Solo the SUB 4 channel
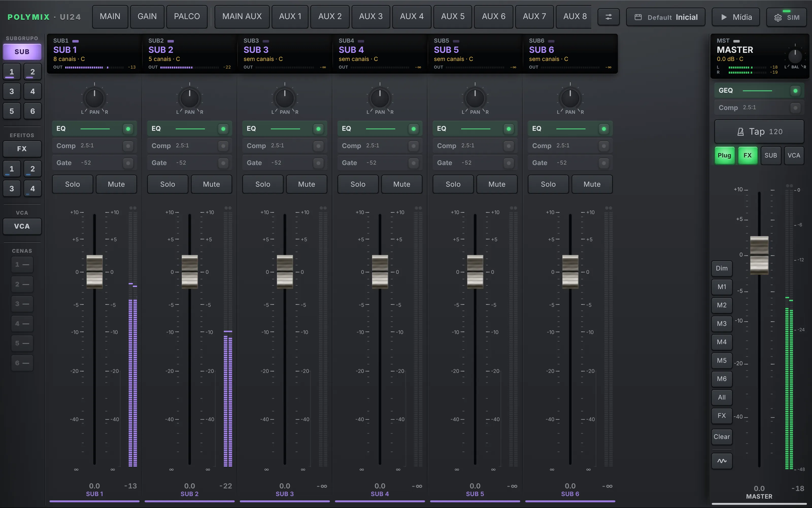Image resolution: width=812 pixels, height=508 pixels. 358,184
